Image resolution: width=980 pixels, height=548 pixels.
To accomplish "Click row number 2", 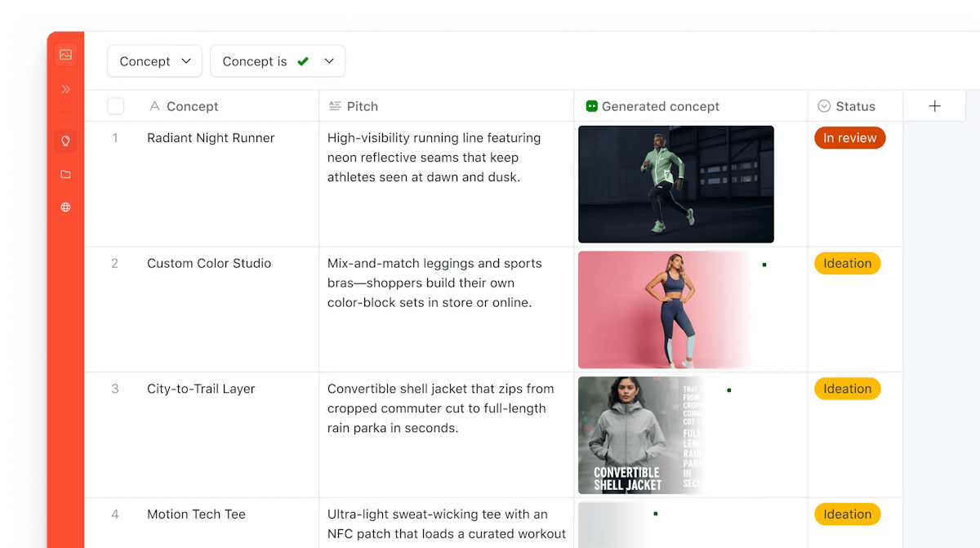I will [115, 263].
